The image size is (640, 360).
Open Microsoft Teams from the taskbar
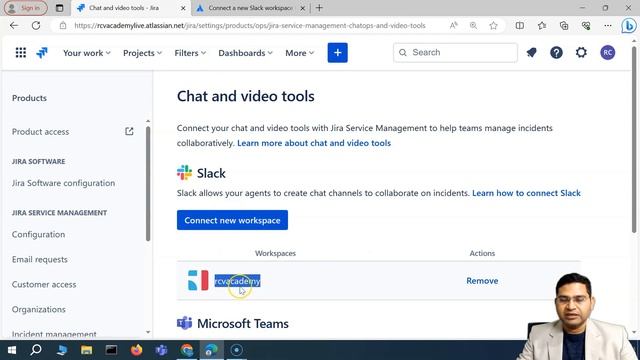pyautogui.click(x=161, y=350)
